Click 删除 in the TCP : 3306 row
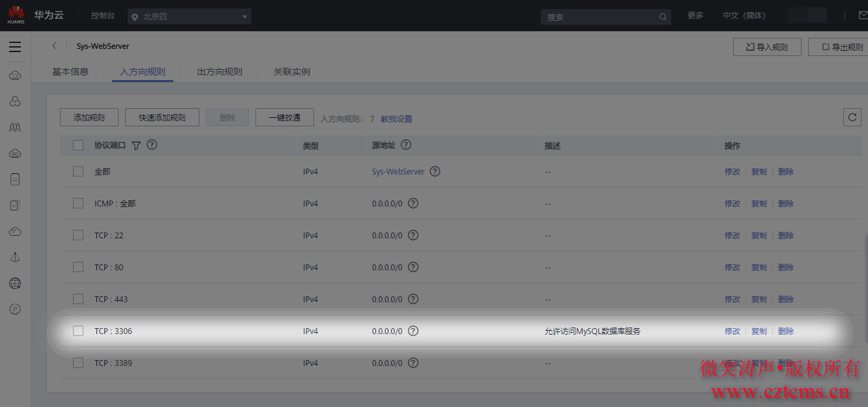The width and height of the screenshot is (868, 407). pyautogui.click(x=786, y=331)
